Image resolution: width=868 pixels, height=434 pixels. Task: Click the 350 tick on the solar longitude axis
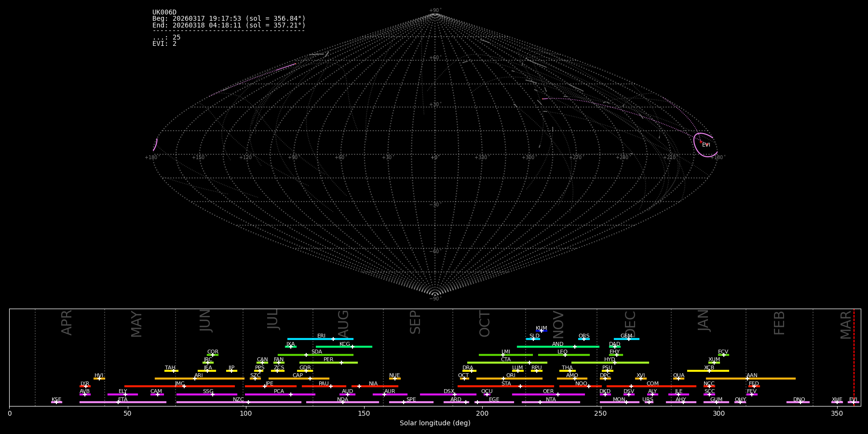point(837,413)
